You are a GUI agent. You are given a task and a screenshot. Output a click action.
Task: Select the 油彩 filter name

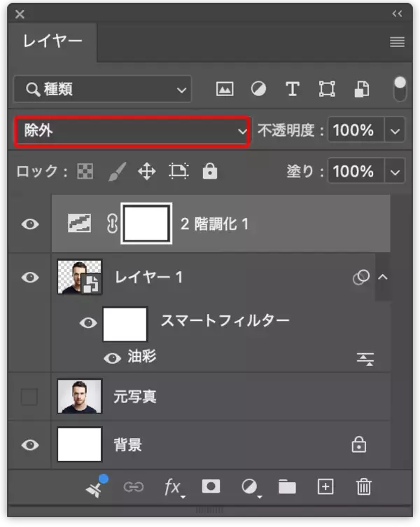point(141,356)
